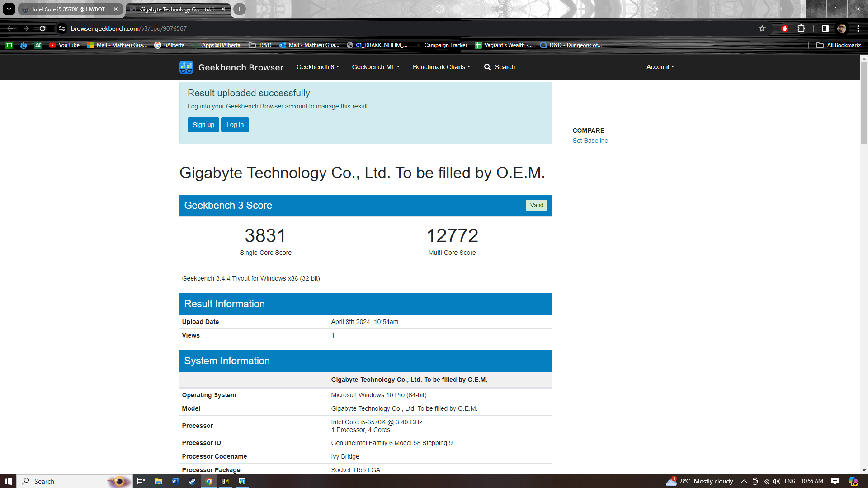Click the Geekbench Browser logo icon
Image resolution: width=868 pixels, height=488 pixels.
pos(186,67)
